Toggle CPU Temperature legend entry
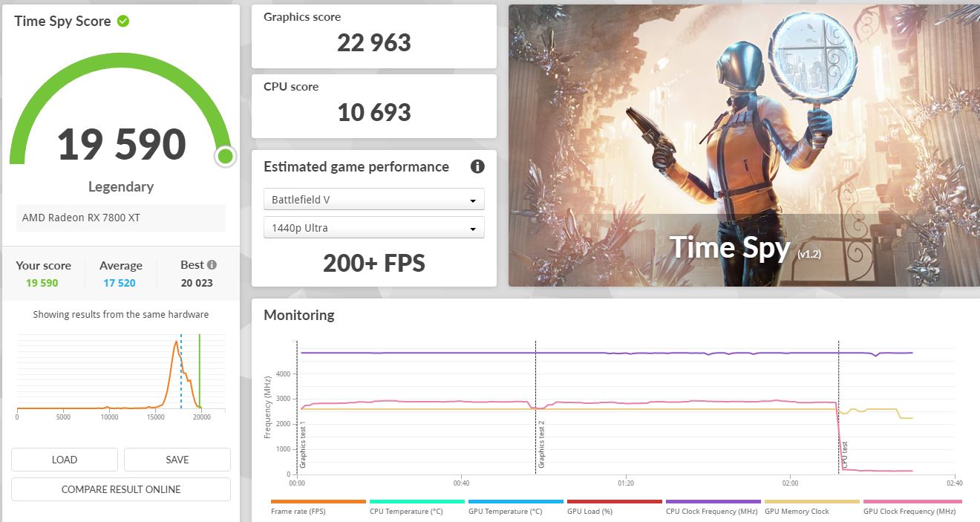 (416, 507)
